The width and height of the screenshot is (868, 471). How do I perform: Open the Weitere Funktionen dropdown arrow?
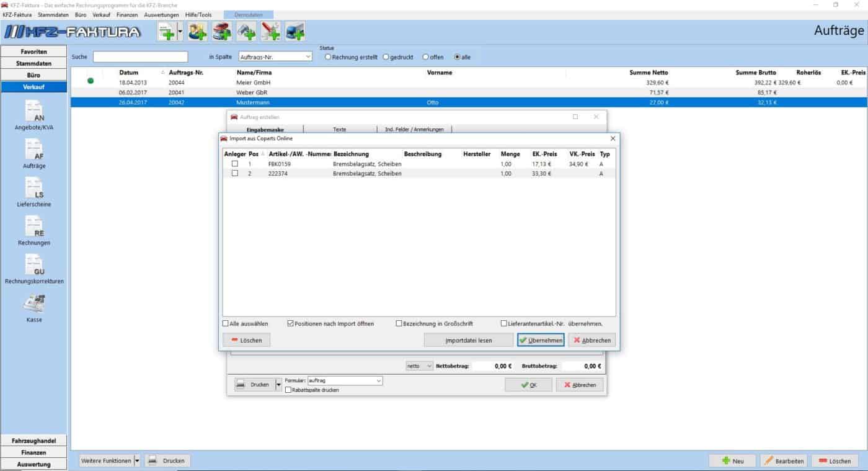coord(137,461)
